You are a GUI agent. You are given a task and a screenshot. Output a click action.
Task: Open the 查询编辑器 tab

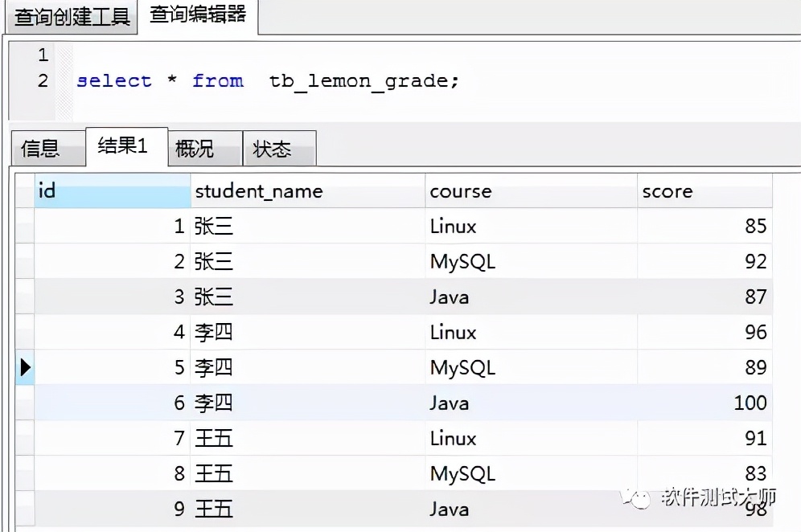(x=198, y=16)
